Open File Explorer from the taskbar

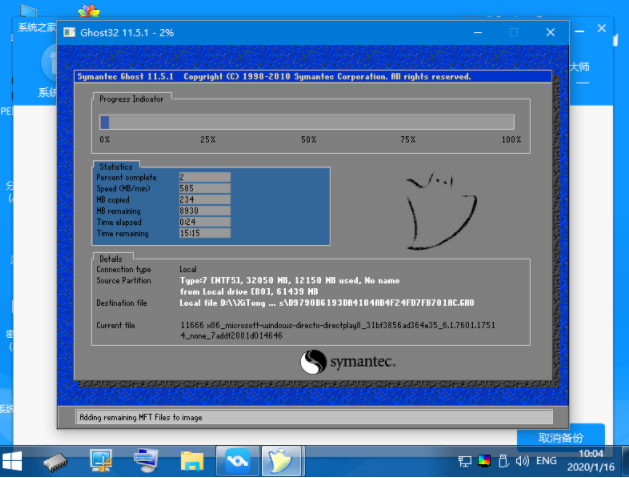click(192, 461)
